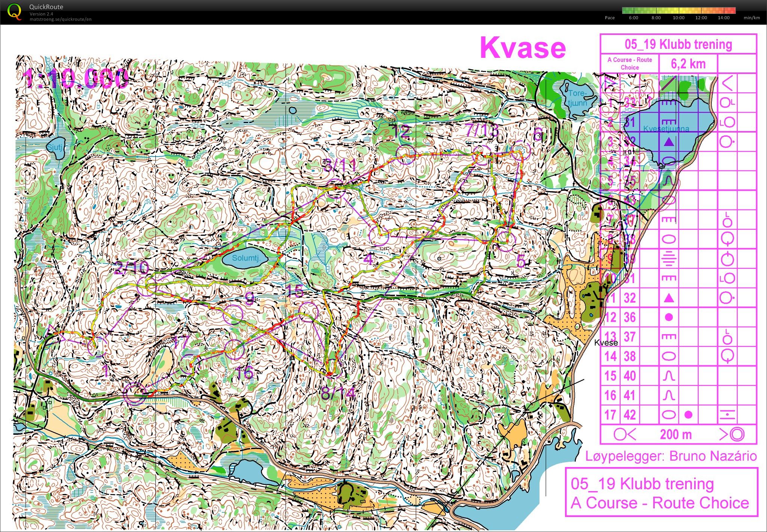Image resolution: width=767 pixels, height=532 pixels.
Task: Click control circle 16 on the map
Action: tap(234, 350)
